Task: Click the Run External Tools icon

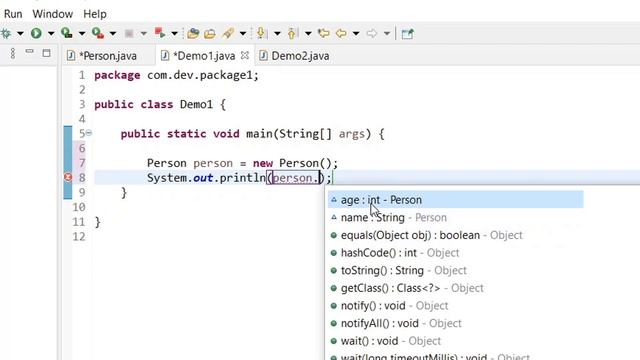Action: [98, 33]
